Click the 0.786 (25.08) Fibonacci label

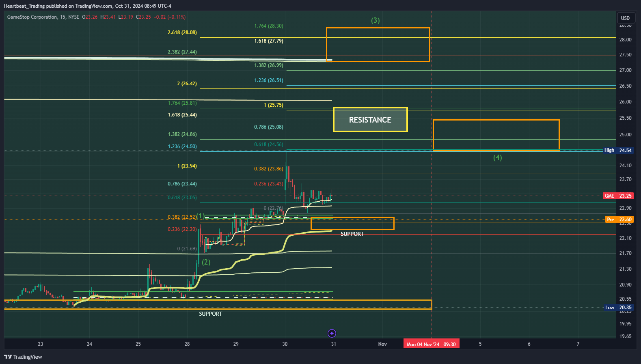coord(269,127)
